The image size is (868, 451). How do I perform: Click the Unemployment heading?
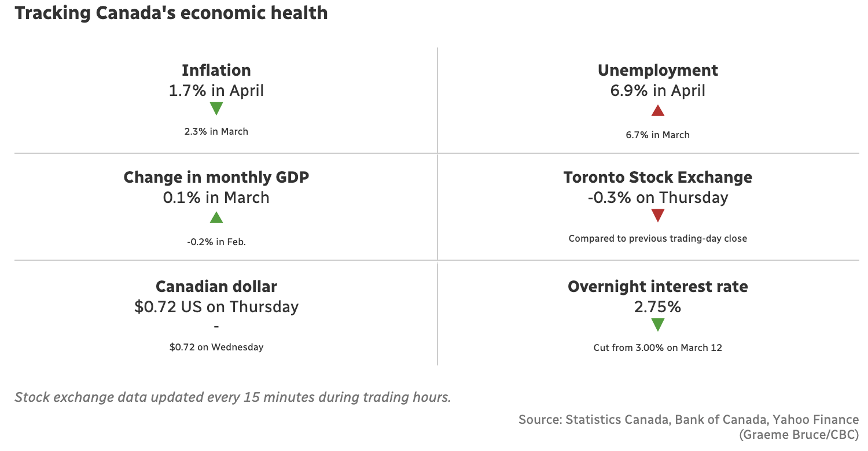pyautogui.click(x=657, y=71)
